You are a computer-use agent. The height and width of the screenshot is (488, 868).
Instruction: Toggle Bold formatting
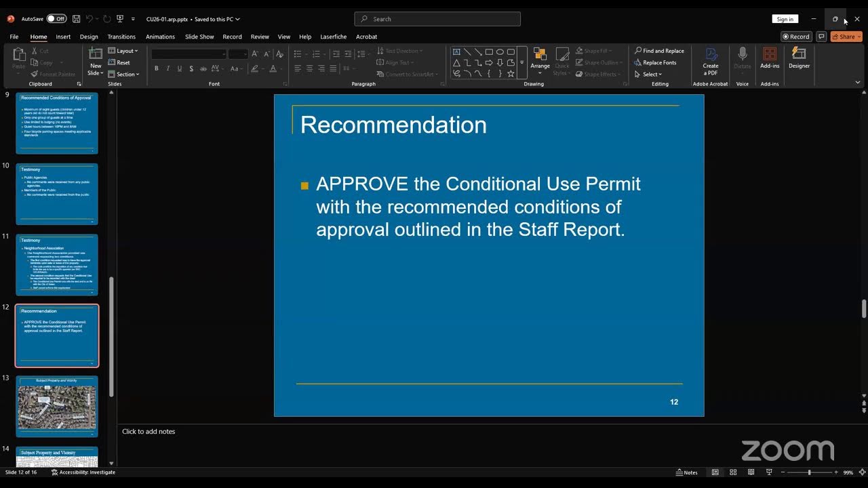(x=157, y=68)
